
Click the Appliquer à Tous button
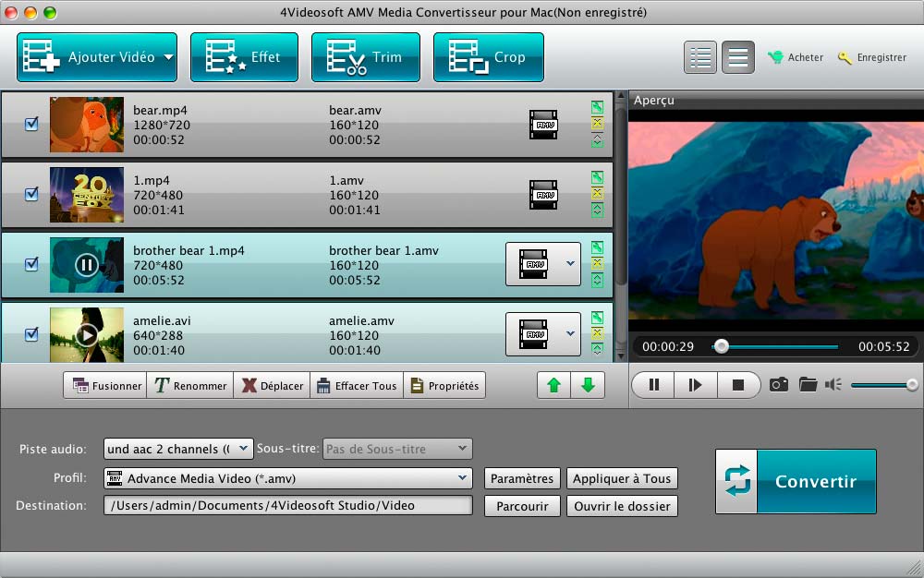click(622, 478)
